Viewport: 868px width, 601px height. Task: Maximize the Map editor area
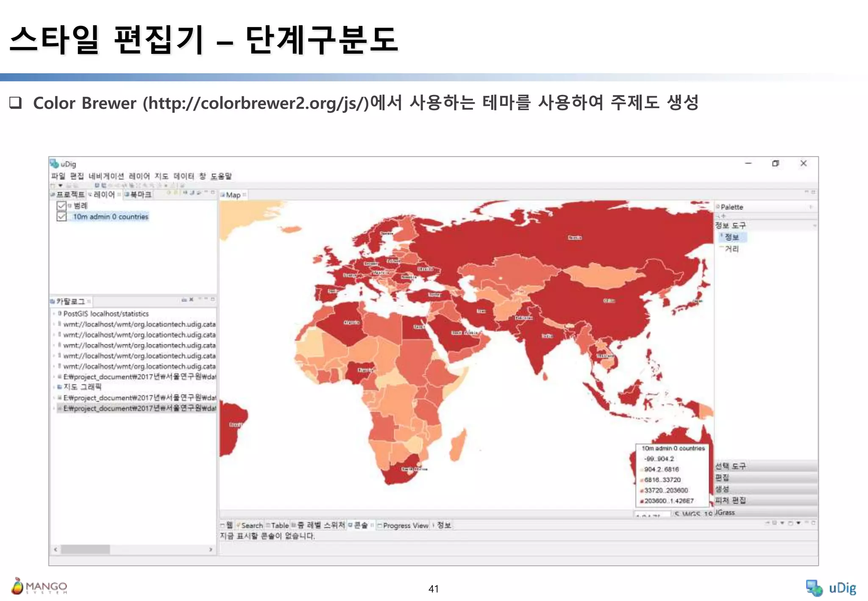point(813,192)
